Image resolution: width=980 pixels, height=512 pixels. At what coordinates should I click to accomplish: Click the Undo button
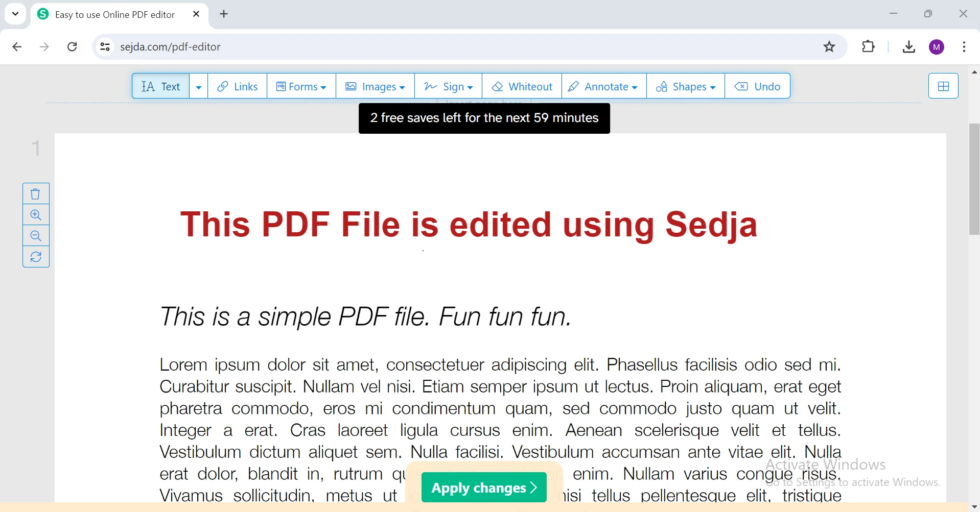click(758, 86)
